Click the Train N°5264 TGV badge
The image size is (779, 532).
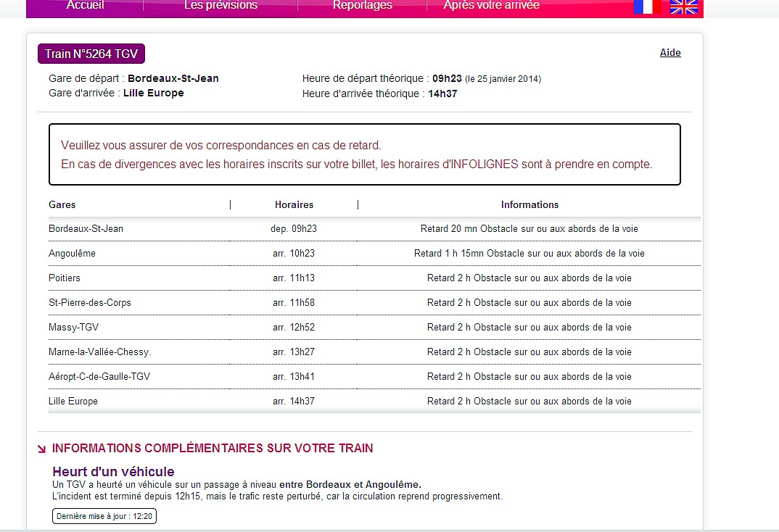click(x=91, y=54)
